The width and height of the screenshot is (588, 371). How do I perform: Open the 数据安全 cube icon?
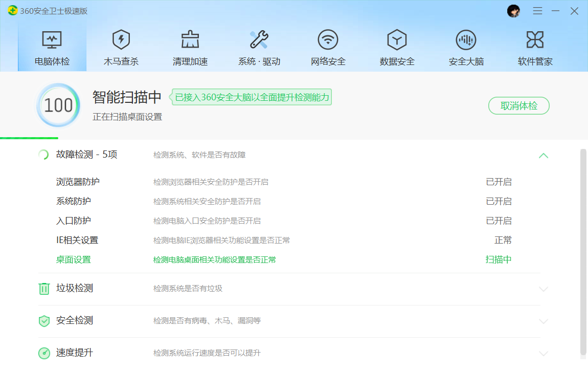397,39
